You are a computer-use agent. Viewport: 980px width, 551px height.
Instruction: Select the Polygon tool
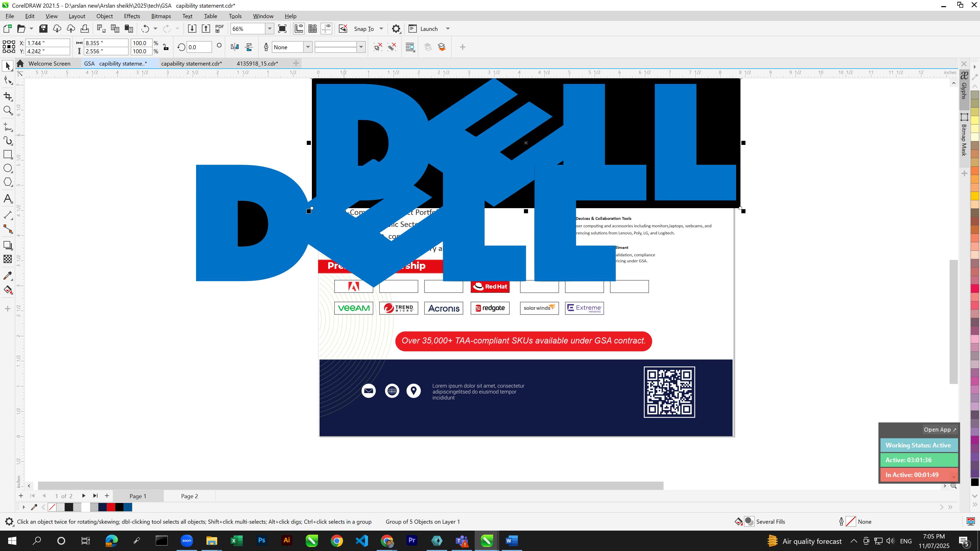(8, 182)
